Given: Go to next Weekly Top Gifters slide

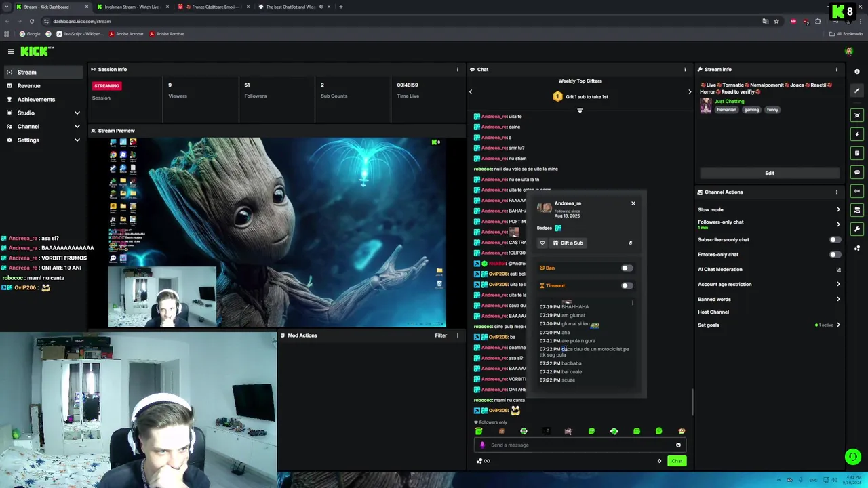Looking at the screenshot, I should [690, 91].
